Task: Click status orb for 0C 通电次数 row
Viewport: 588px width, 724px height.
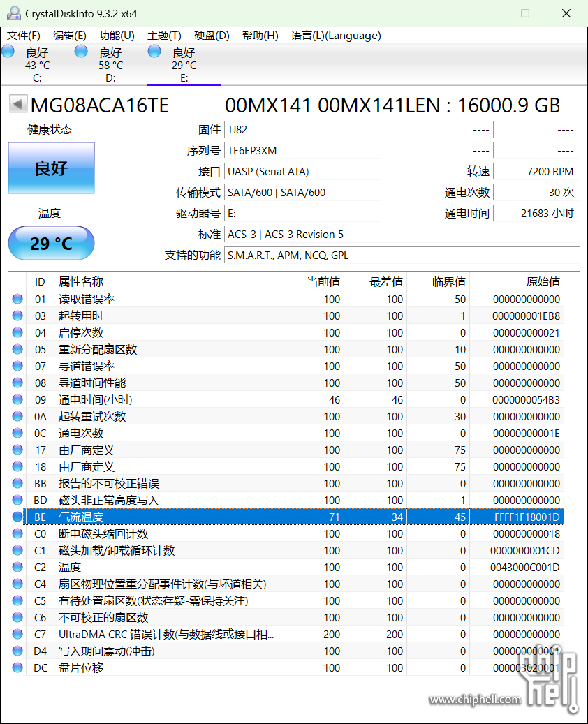Action: pyautogui.click(x=17, y=433)
